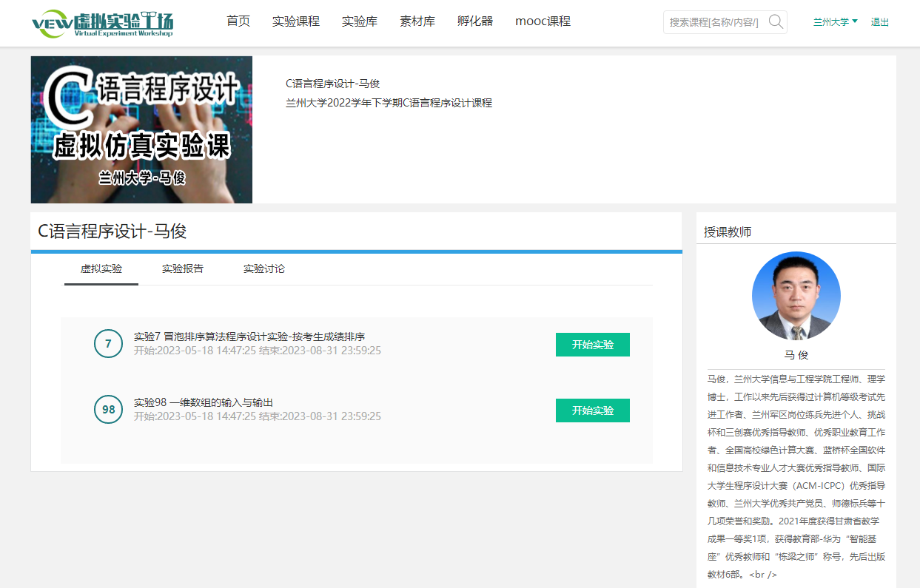Click the 退出 logout link
Viewport: 920px width, 588px height.
pyautogui.click(x=880, y=22)
